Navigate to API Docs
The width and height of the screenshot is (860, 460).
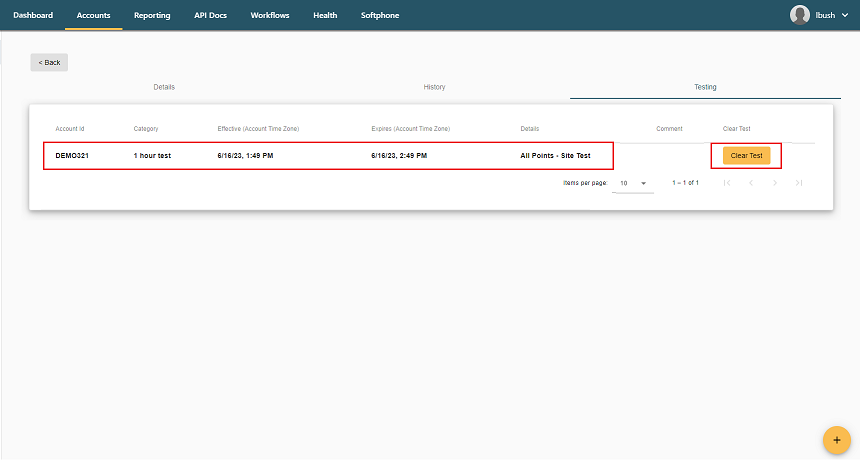(210, 15)
